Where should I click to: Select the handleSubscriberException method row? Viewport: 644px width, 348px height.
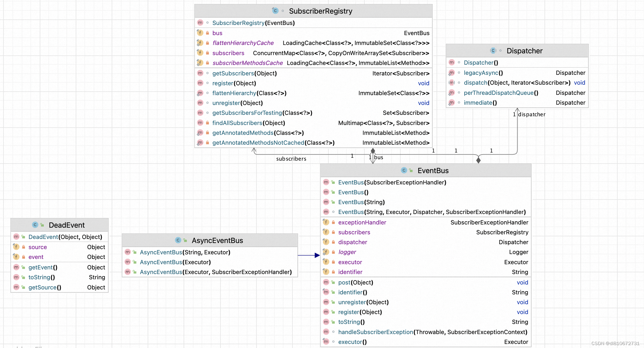tap(432, 332)
